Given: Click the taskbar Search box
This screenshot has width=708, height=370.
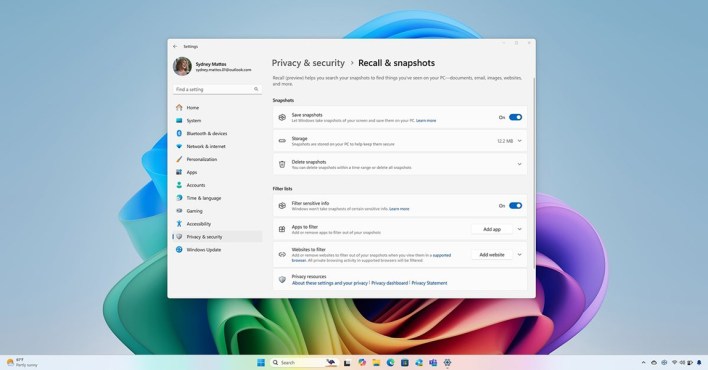Looking at the screenshot, I should (304, 362).
